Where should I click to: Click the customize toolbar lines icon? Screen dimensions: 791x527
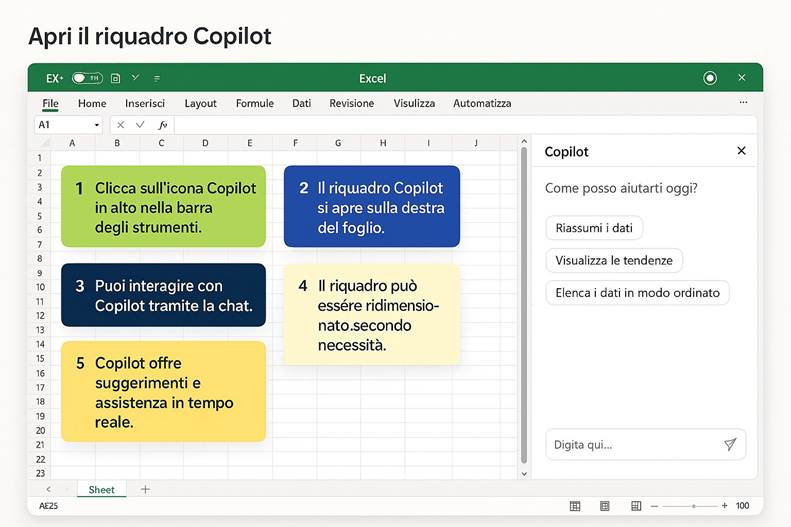157,78
